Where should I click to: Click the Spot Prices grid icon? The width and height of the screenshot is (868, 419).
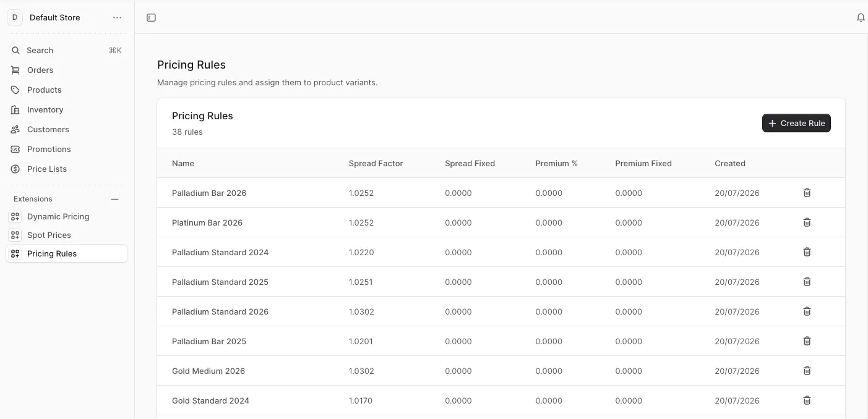15,235
